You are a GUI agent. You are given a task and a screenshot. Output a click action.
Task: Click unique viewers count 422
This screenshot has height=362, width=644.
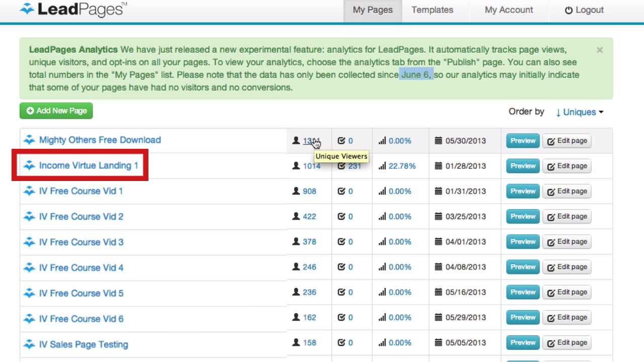pyautogui.click(x=309, y=216)
